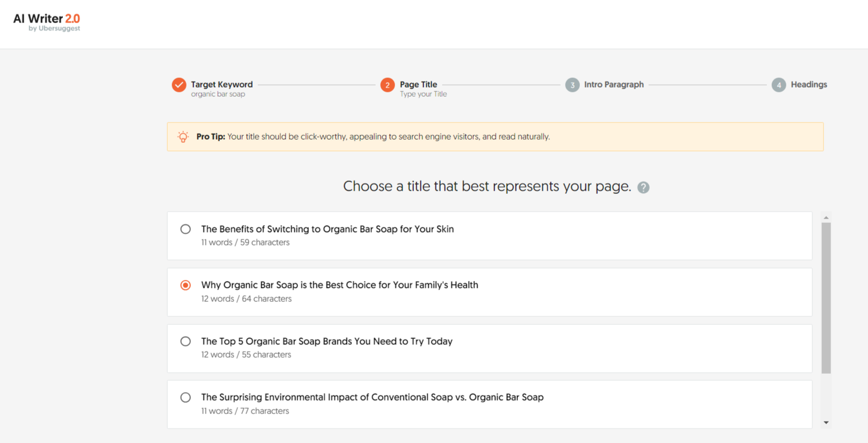The image size is (868, 443).
Task: Click the question mark help icon
Action: (x=643, y=187)
